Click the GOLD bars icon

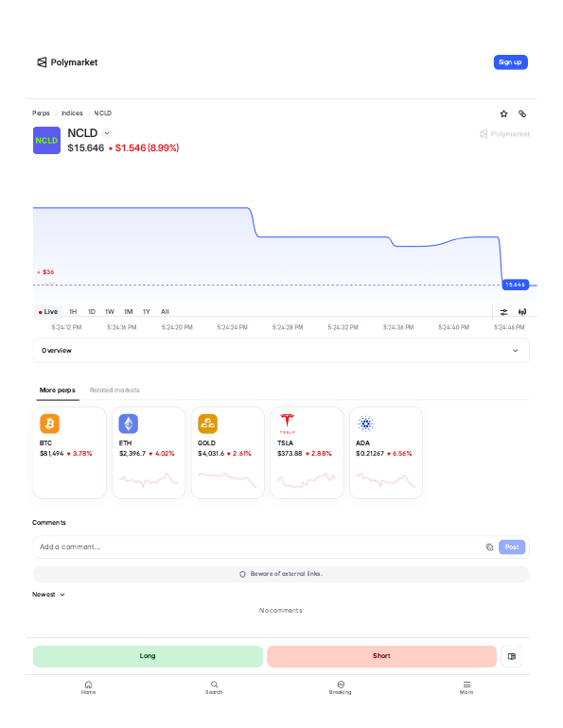pos(207,424)
